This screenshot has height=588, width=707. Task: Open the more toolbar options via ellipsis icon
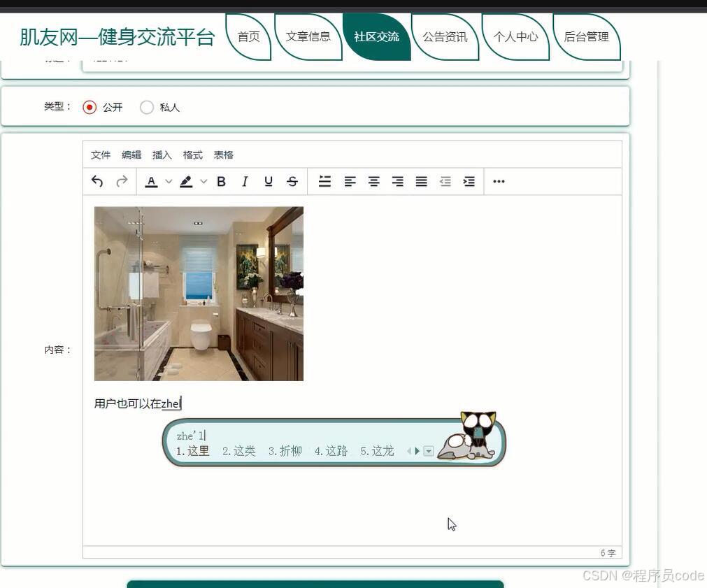[x=498, y=181]
